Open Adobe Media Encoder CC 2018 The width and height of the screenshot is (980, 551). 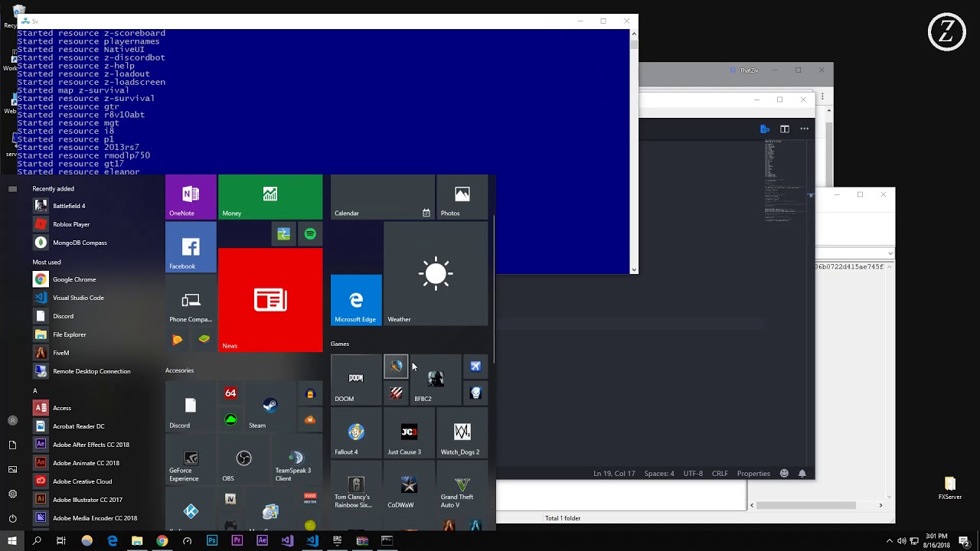[96, 518]
